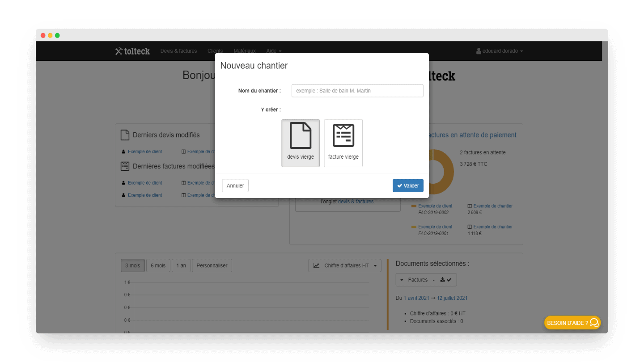644x362 pixels.
Task: Select the facture vierge document option
Action: [x=343, y=143]
